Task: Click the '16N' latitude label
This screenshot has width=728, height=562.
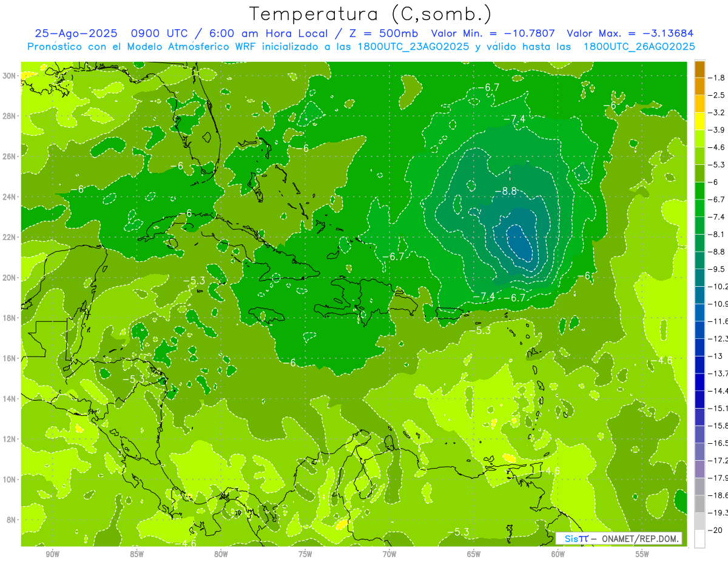Action: 9,358
